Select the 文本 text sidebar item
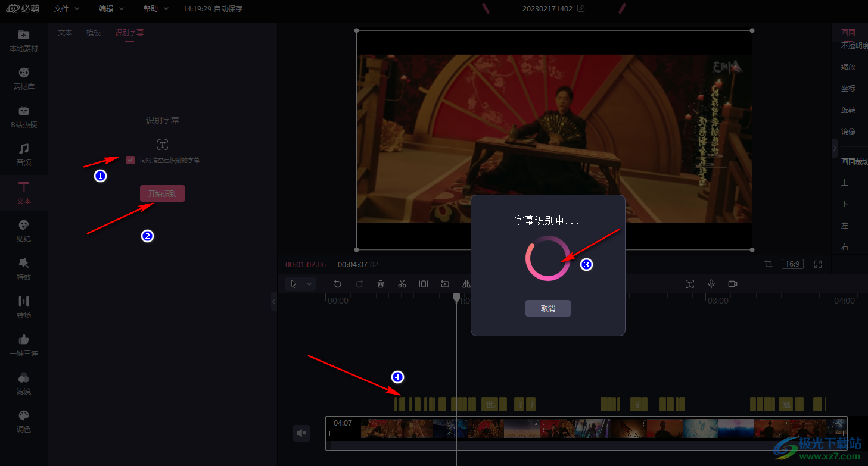This screenshot has height=466, width=868. tap(24, 193)
